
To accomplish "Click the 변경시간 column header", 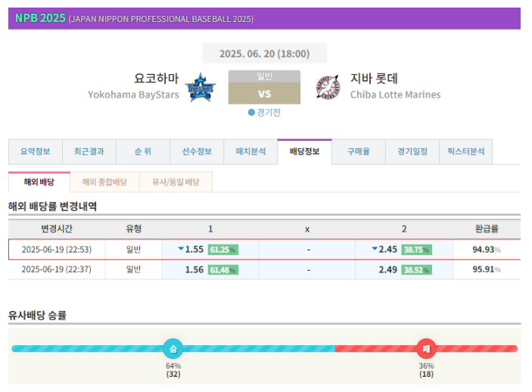I will (57, 229).
